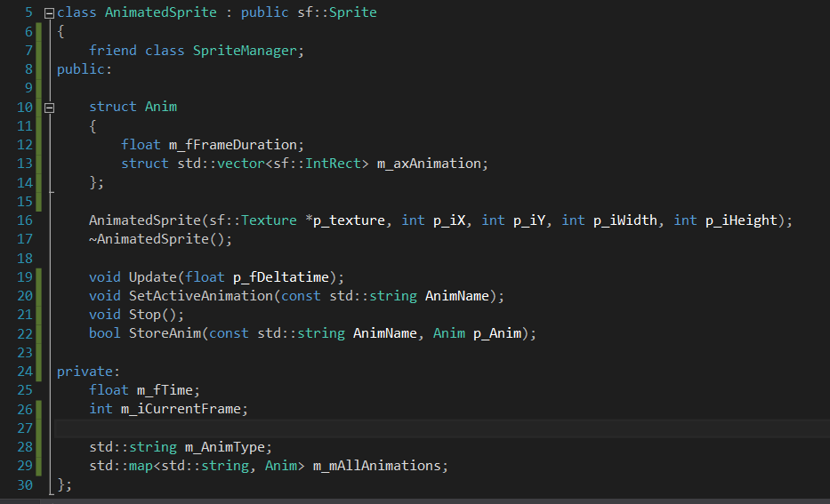Viewport: 830px width, 504px height.
Task: Click the m_mAllAnimations map member
Action: pyautogui.click(x=380, y=465)
